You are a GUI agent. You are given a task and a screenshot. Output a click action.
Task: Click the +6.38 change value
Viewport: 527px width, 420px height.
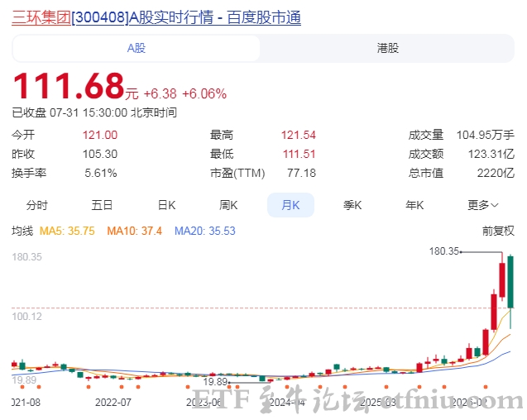160,93
